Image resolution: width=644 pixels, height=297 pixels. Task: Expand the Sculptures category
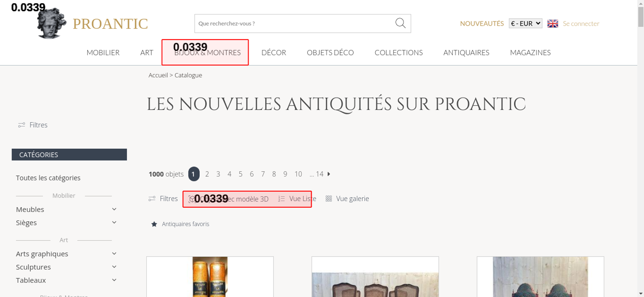[x=114, y=267]
